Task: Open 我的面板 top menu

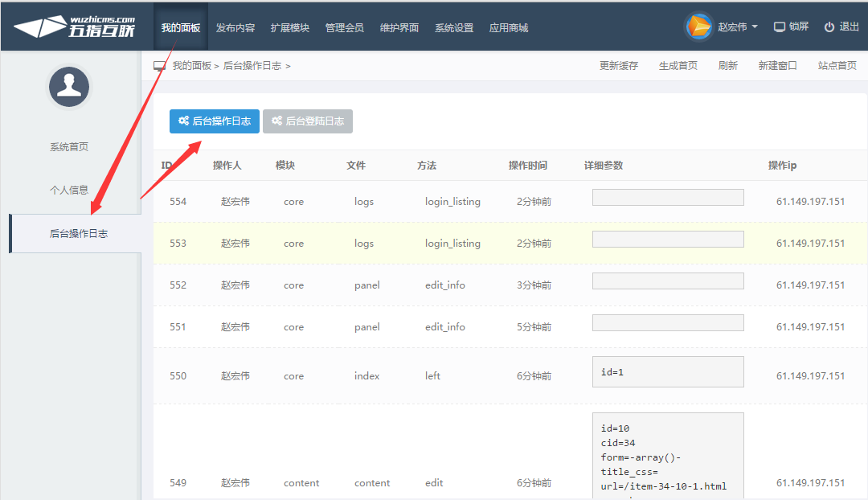Action: tap(181, 27)
